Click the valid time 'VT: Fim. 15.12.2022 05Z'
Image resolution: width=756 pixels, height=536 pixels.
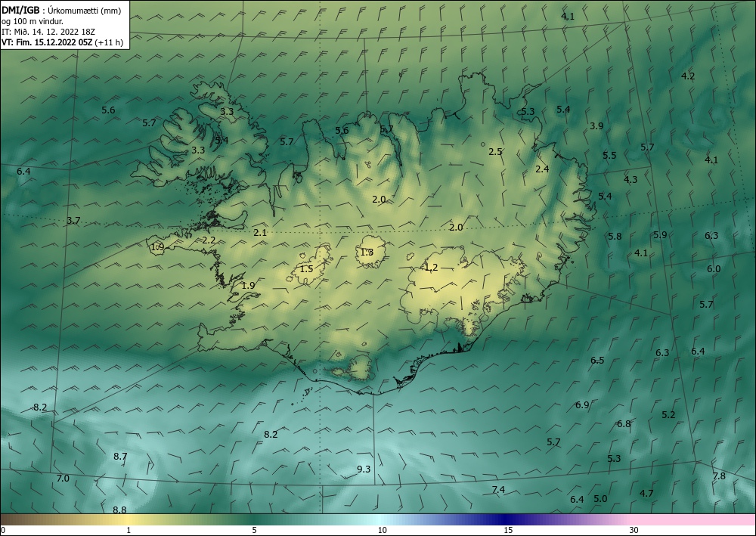tap(47, 42)
